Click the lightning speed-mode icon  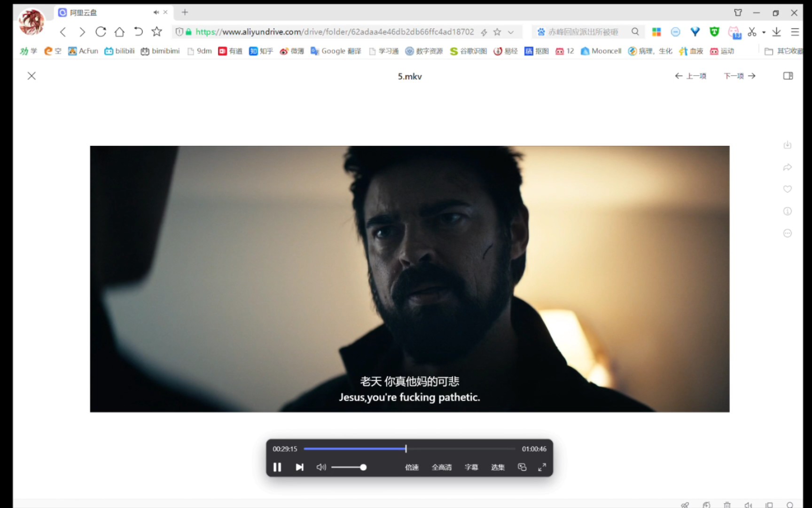tap(484, 32)
